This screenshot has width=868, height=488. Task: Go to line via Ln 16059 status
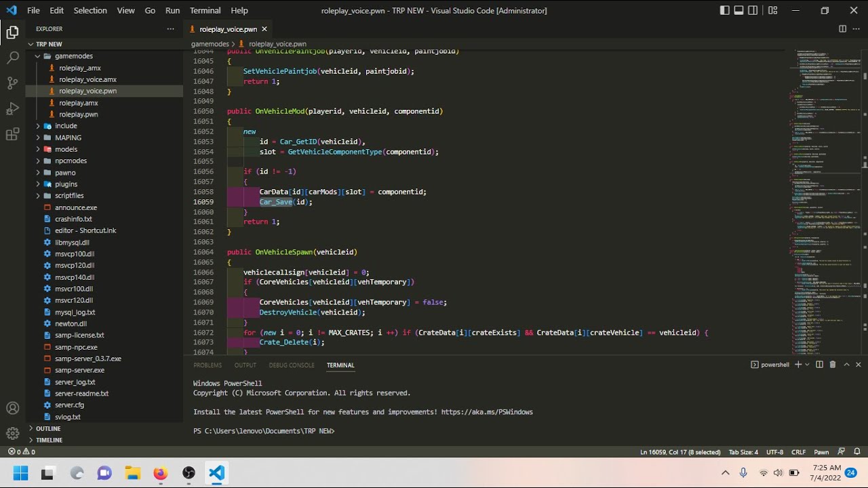(x=680, y=451)
